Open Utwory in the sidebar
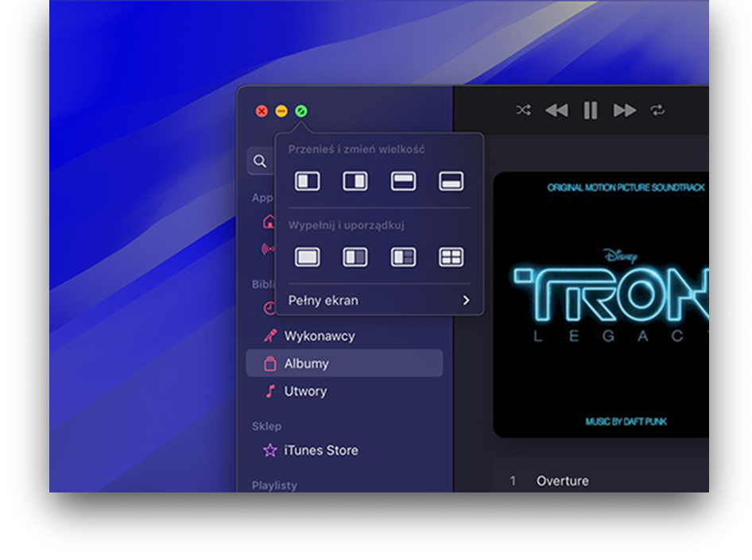This screenshot has width=752, height=560. (x=344, y=391)
